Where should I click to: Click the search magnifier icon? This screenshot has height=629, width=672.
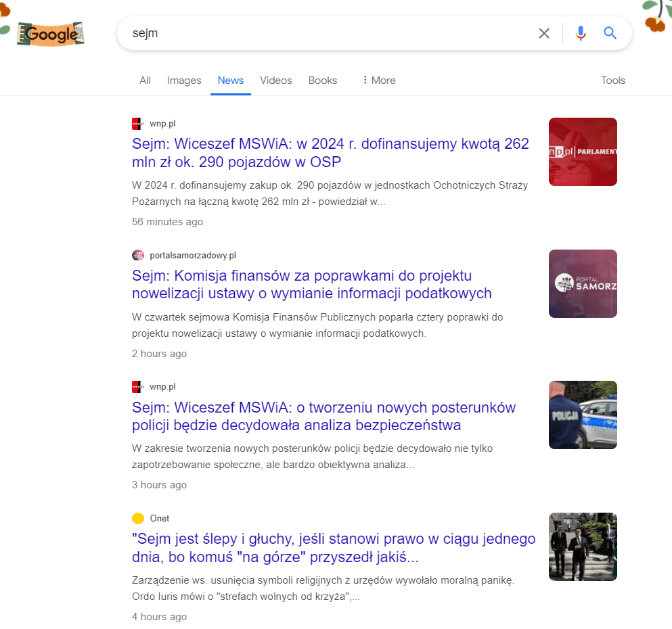click(610, 33)
